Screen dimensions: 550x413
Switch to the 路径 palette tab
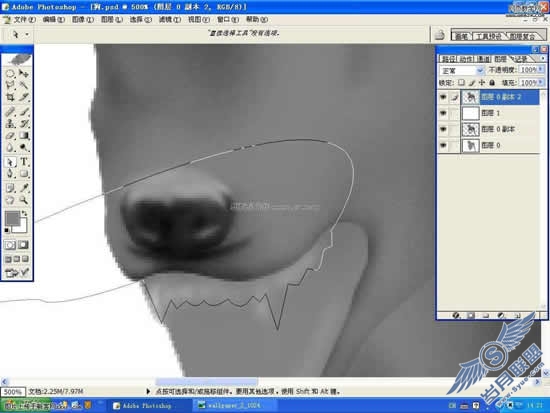click(x=448, y=59)
